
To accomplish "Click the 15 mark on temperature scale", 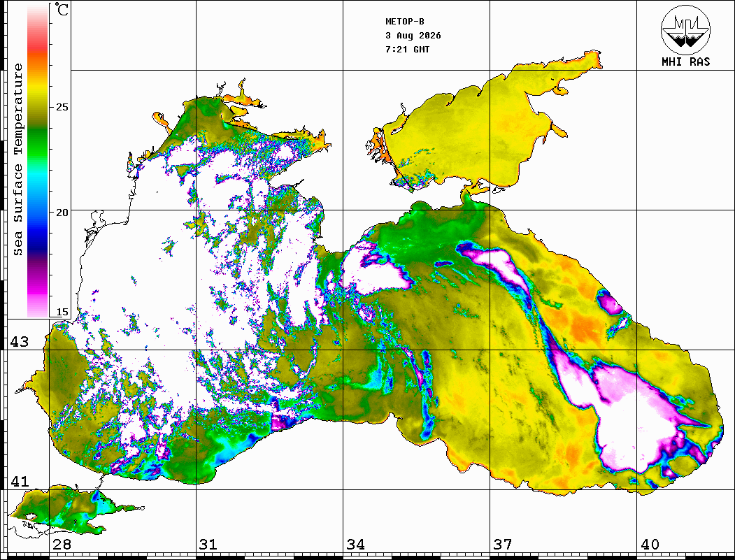I will [62, 312].
